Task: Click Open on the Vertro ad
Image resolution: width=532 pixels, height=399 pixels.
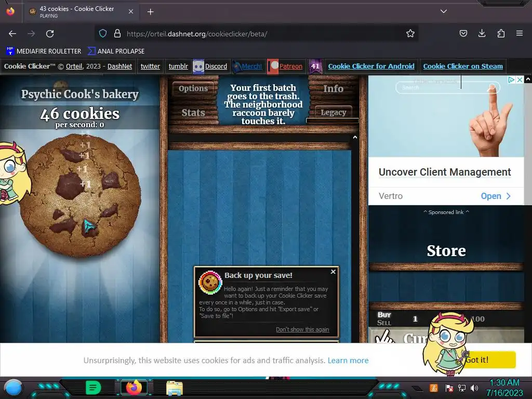Action: click(495, 196)
